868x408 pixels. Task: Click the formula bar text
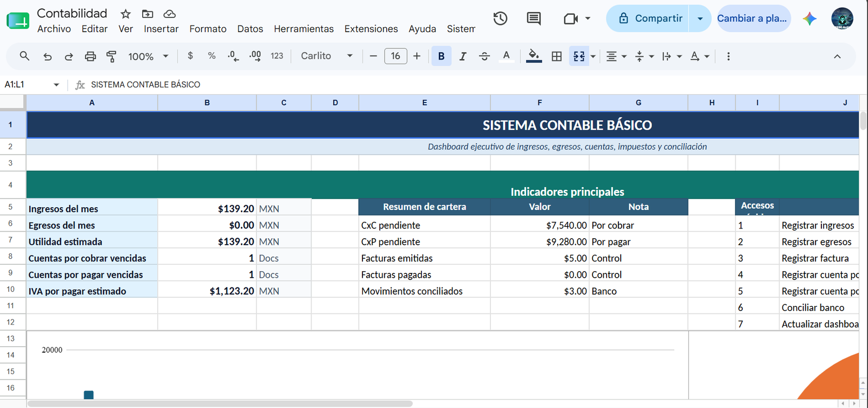(145, 85)
